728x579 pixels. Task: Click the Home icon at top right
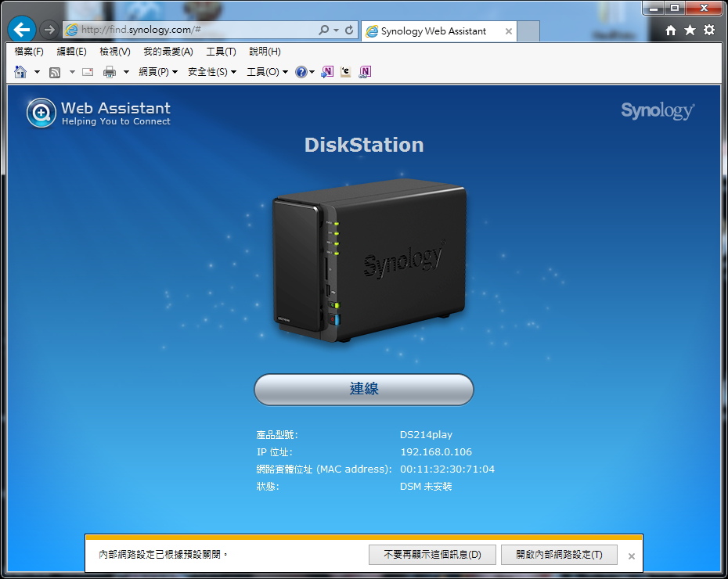tap(670, 31)
